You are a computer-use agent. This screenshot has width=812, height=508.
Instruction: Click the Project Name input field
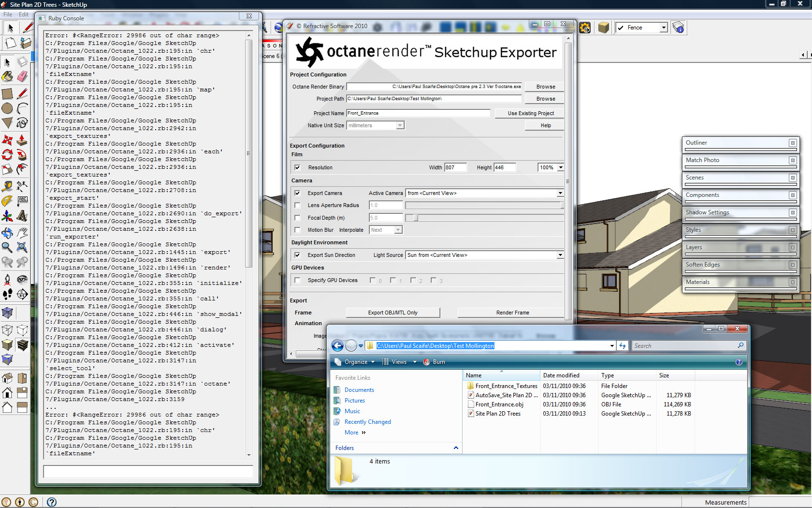click(419, 113)
